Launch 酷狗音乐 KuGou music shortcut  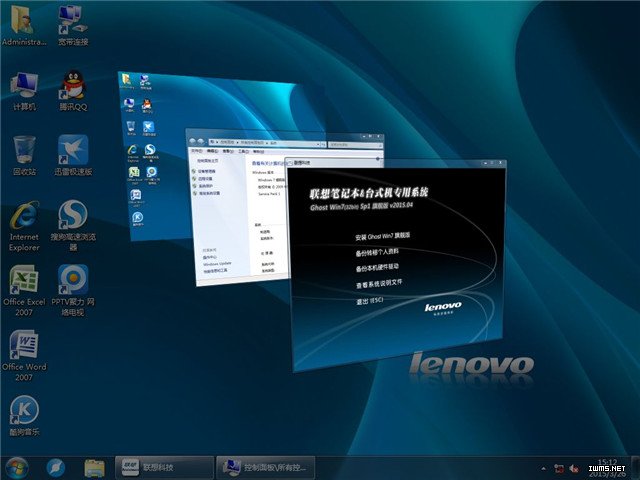point(24,416)
